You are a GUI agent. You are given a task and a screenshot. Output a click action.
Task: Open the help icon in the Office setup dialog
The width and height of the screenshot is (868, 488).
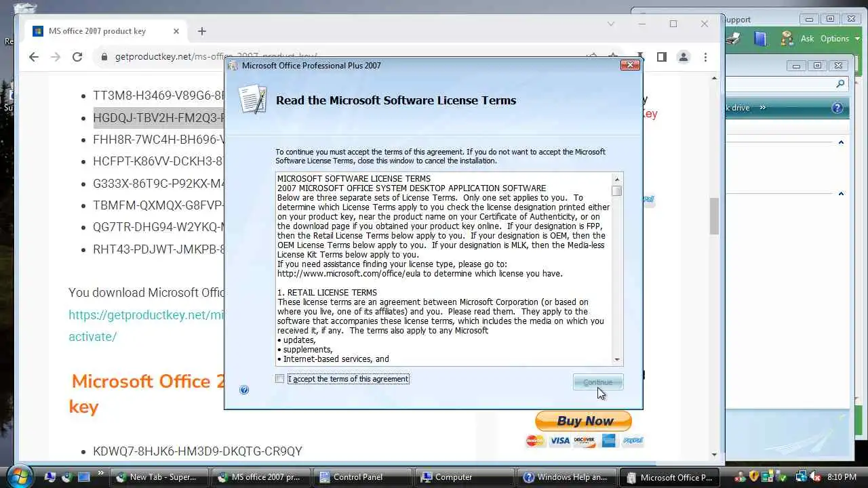click(244, 390)
